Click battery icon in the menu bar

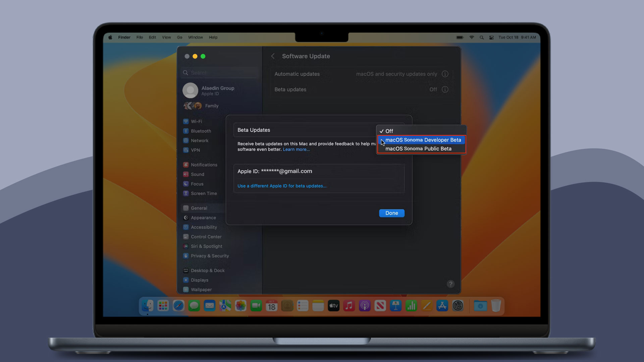tap(460, 38)
